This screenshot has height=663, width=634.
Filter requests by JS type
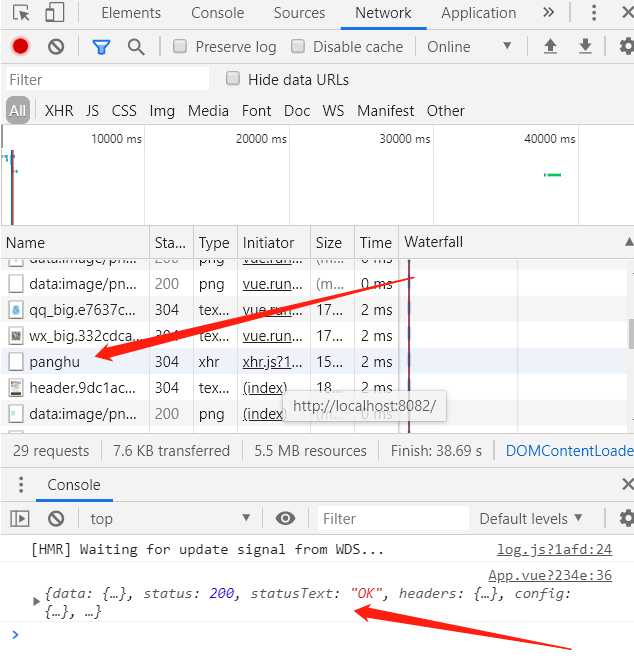(x=92, y=110)
